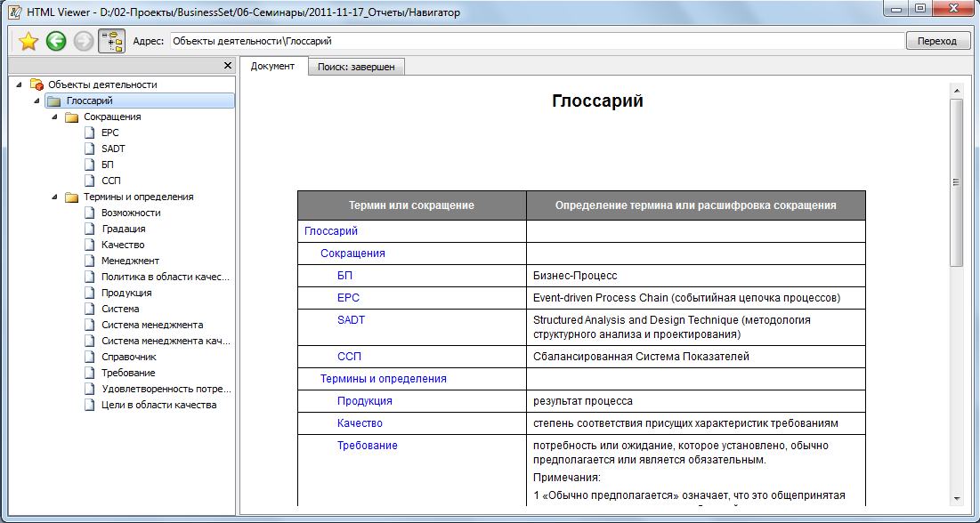
Task: Switch to the Документ tab
Action: pos(272,67)
